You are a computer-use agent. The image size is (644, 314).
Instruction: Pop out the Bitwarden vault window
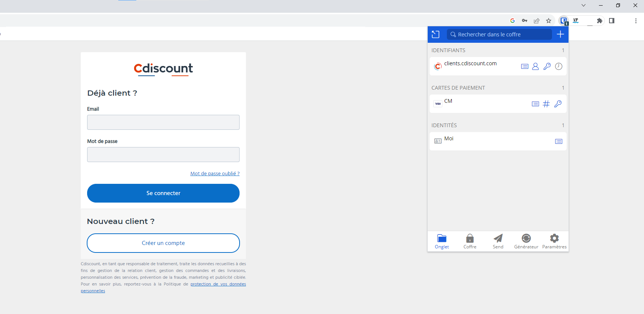(x=436, y=35)
